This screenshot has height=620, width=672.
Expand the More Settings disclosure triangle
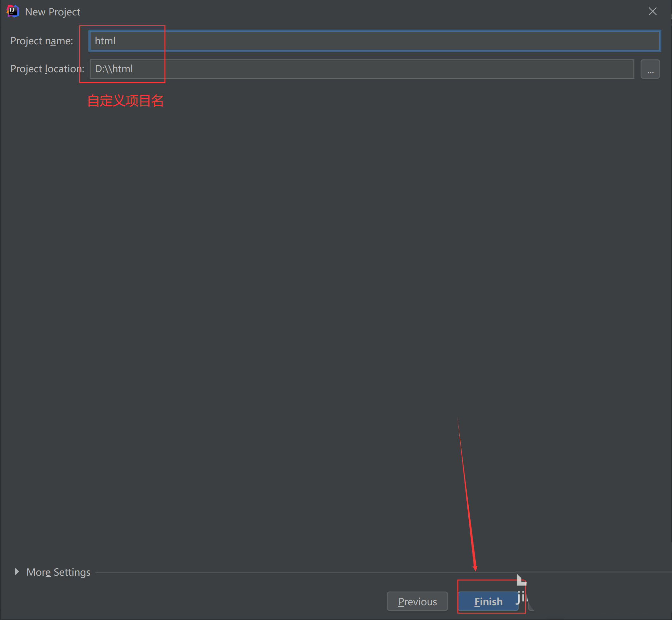click(x=16, y=572)
